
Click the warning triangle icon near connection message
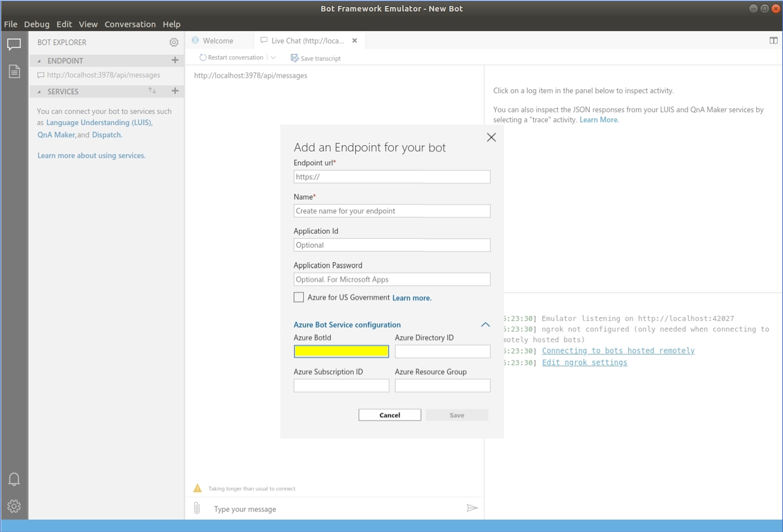click(x=197, y=488)
